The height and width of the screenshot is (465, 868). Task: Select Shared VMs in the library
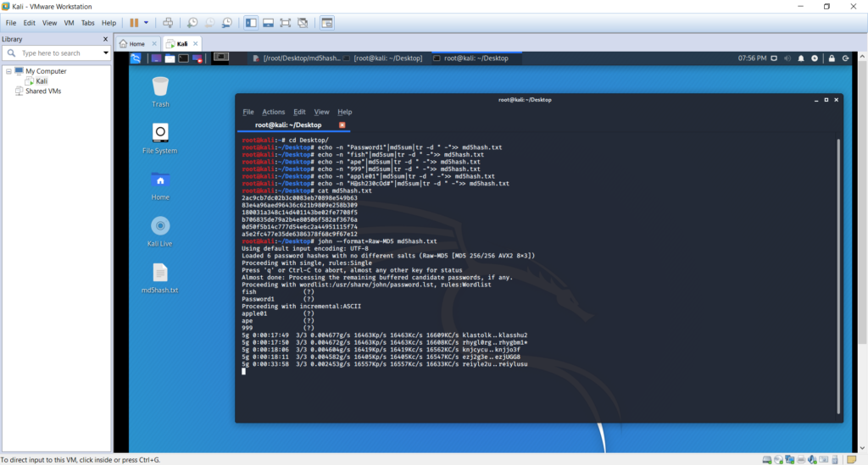pyautogui.click(x=42, y=91)
